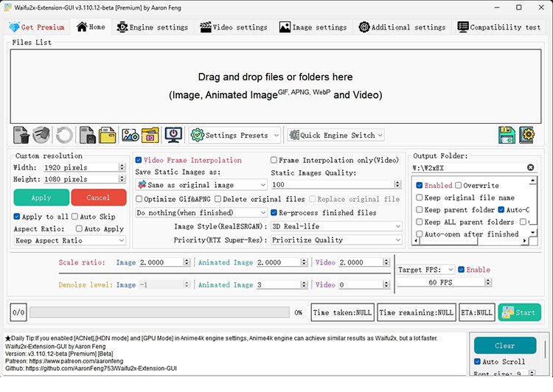Click the gear book settings icon at right
This screenshot has height=392, width=553.
(x=527, y=135)
